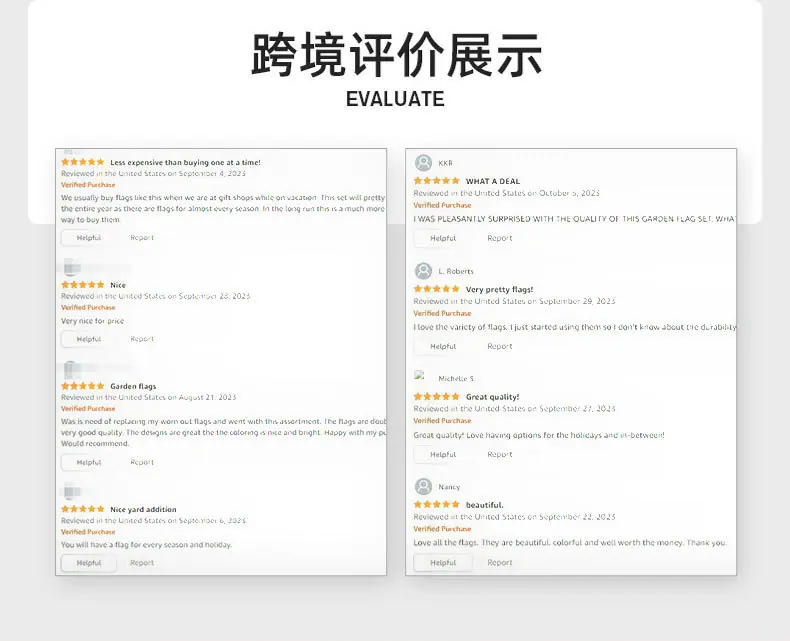Screen dimensions: 790x641
Task: Report the 'Great quality!' review
Action: 499,455
